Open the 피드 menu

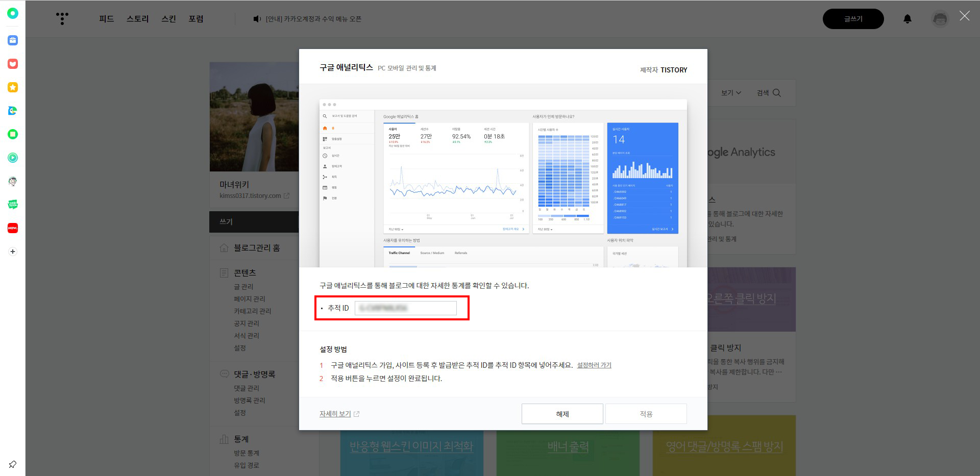[x=107, y=19]
